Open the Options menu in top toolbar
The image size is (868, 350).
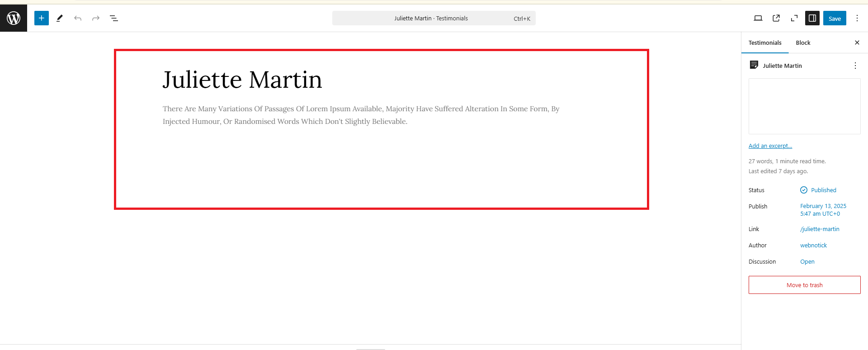[x=857, y=18]
